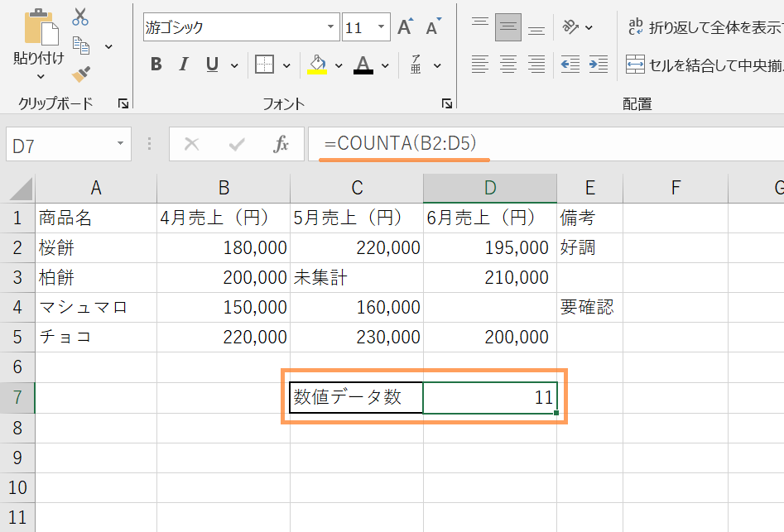
Task: Open the font name dropdown 游ゴシック
Action: (x=331, y=27)
